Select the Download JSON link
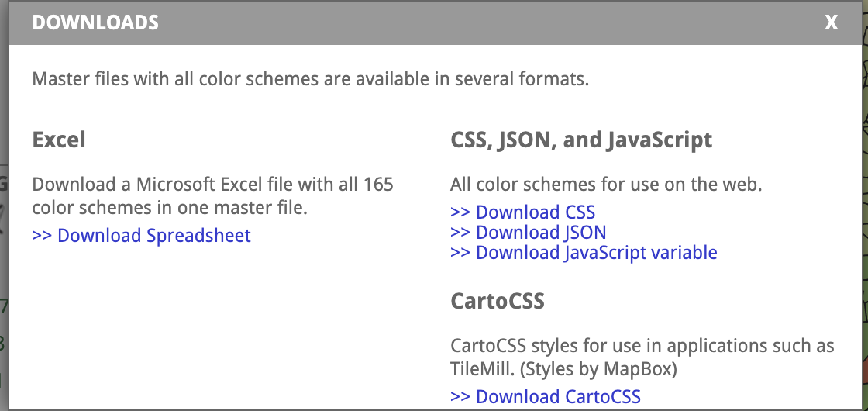The image size is (868, 411). tap(529, 232)
